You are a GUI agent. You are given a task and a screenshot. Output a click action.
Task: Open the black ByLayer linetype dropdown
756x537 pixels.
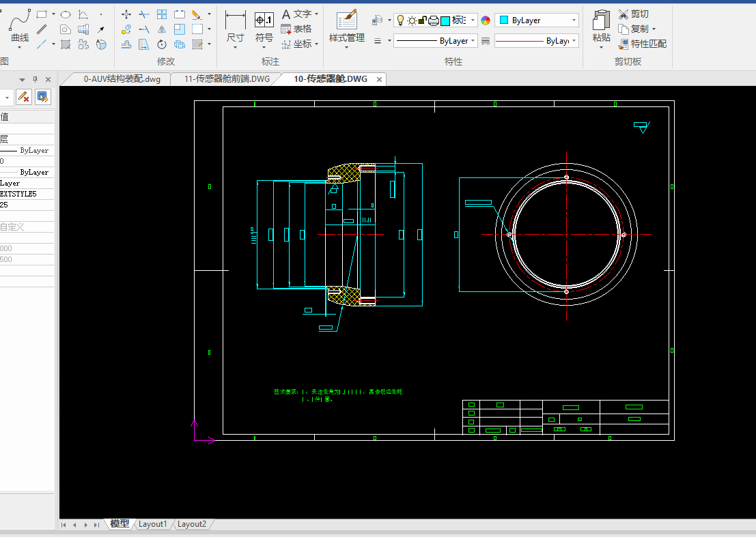[436, 41]
